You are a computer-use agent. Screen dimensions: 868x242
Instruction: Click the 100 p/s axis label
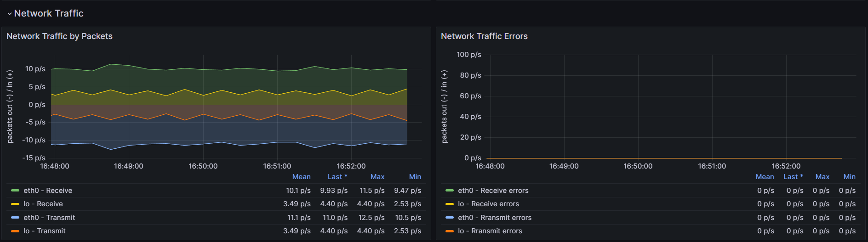point(469,55)
